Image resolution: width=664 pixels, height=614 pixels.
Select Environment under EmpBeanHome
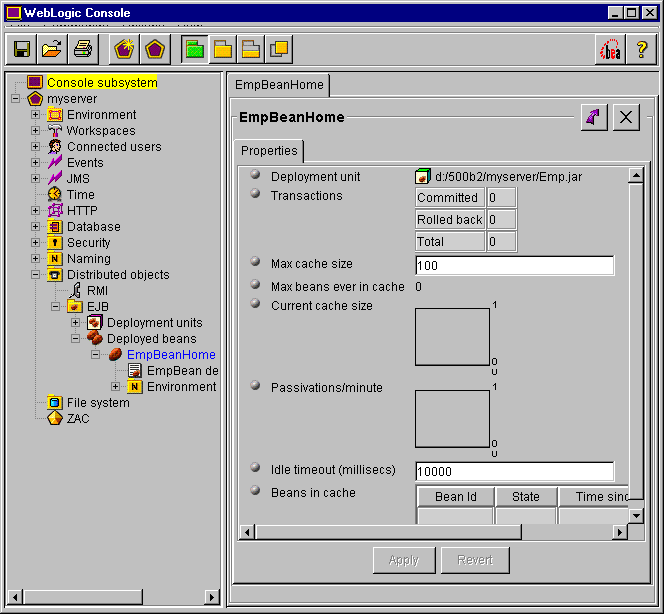point(181,387)
